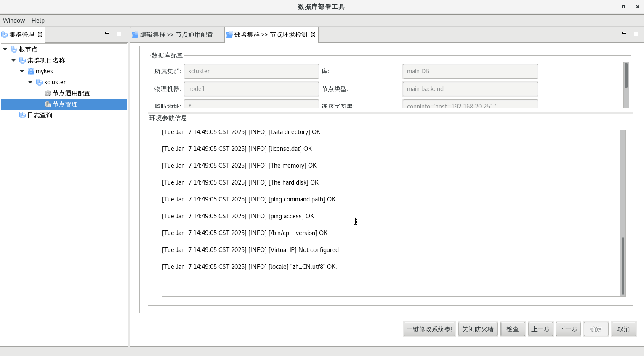Switch to 编辑集群 >> 节点通用配置 tab
Viewport: 644px width, 356px height.
point(176,35)
